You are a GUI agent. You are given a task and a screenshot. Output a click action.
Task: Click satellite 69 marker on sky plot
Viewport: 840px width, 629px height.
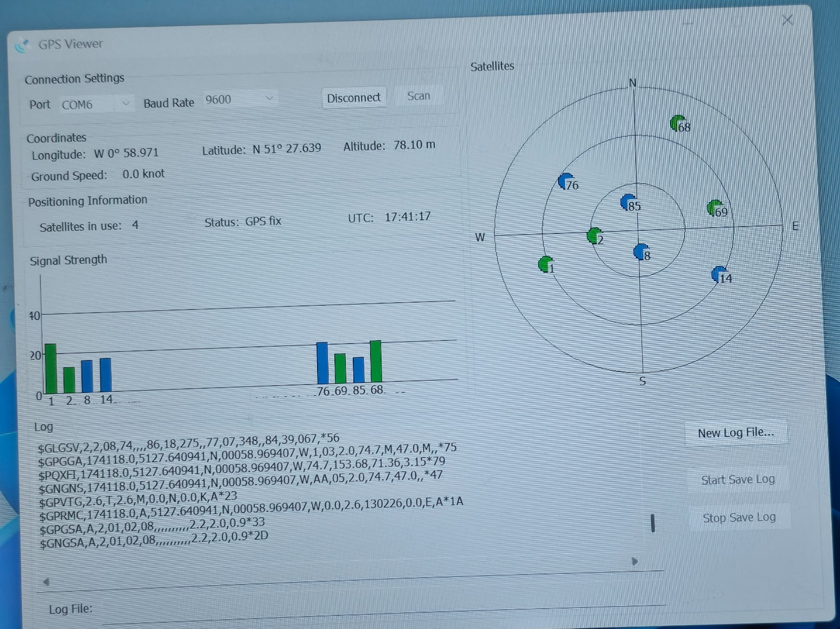pyautogui.click(x=715, y=208)
